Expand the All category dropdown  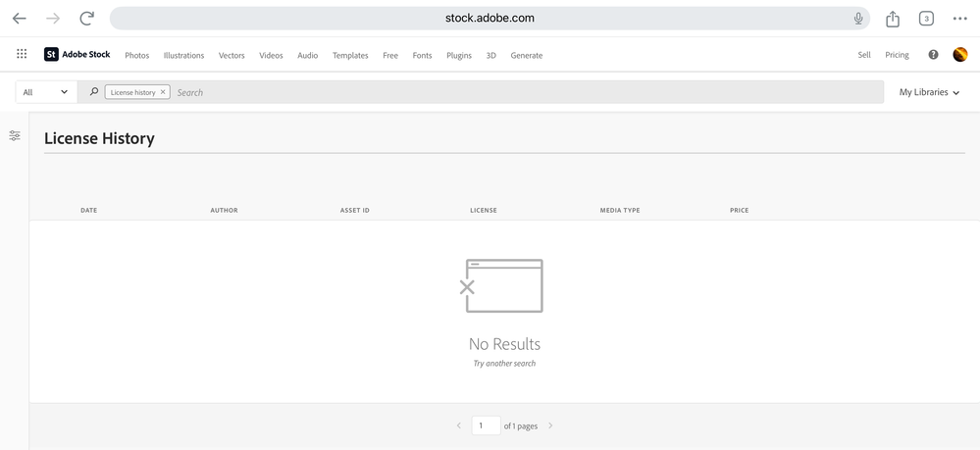coord(45,92)
